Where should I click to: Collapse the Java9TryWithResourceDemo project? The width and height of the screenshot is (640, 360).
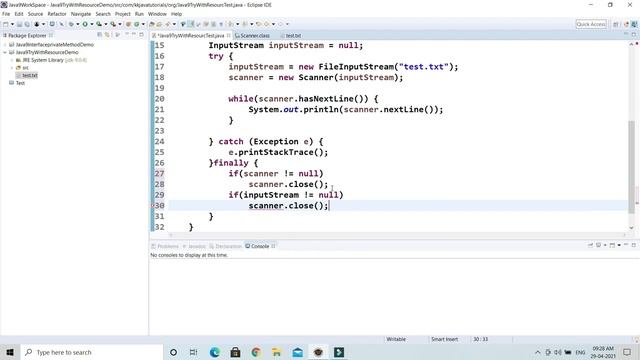pyautogui.click(x=5, y=52)
